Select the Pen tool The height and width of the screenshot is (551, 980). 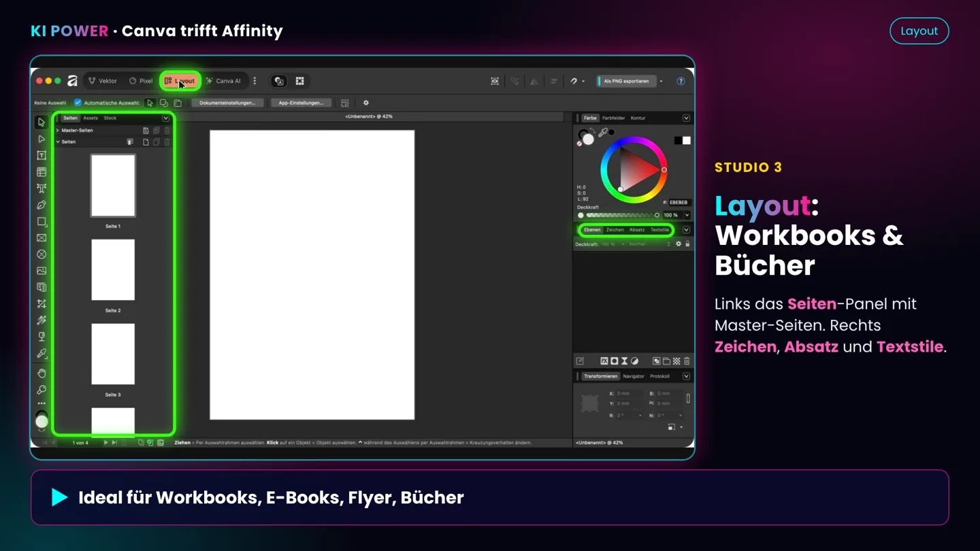[42, 205]
